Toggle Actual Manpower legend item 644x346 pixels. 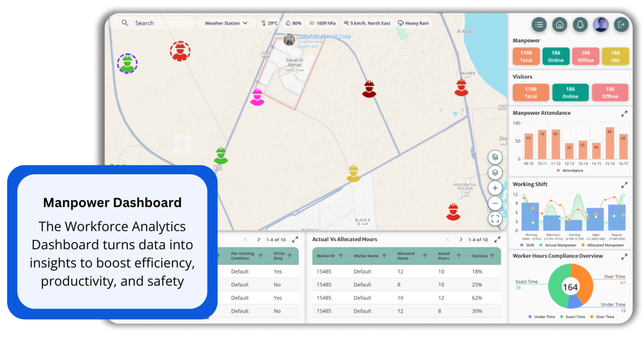click(x=558, y=245)
